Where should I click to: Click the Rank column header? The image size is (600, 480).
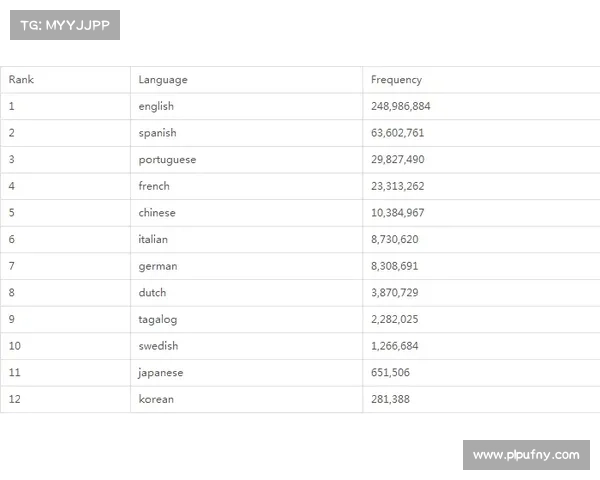click(x=21, y=80)
